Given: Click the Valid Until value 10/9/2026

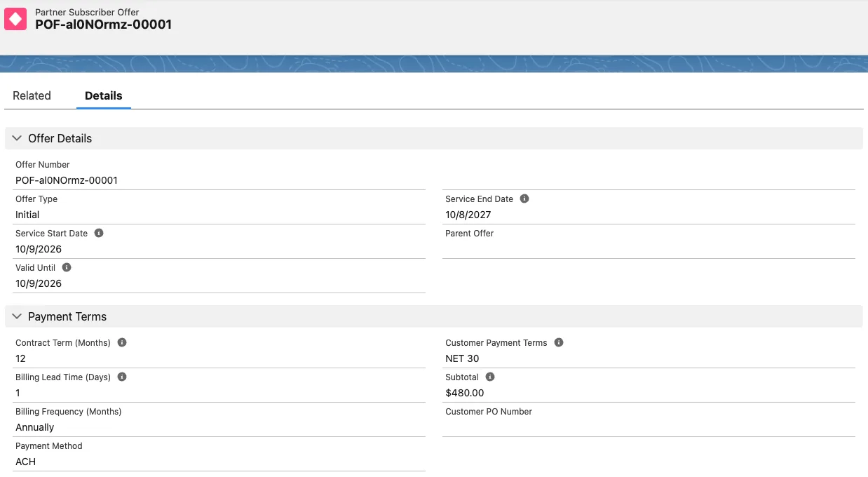Looking at the screenshot, I should [39, 283].
